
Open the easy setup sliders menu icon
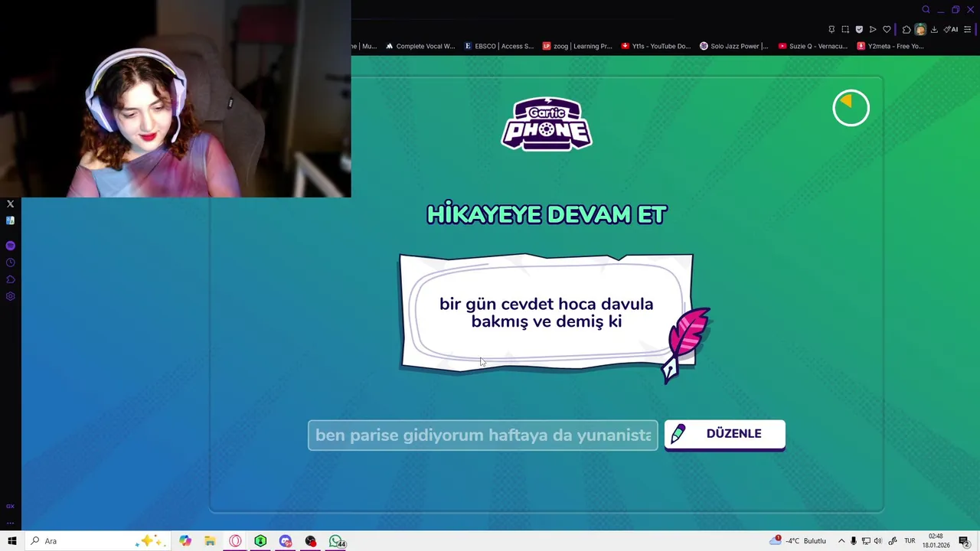(x=968, y=30)
